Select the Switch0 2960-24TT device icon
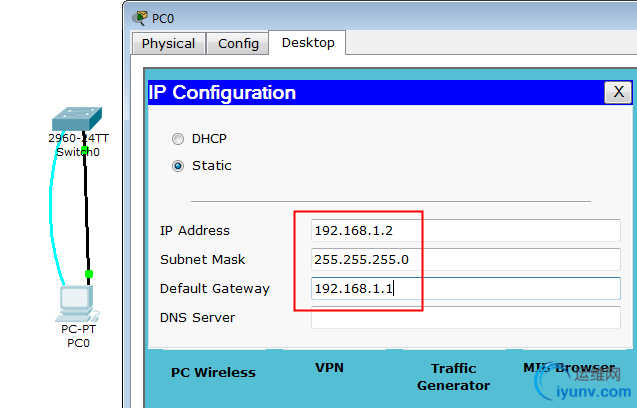This screenshot has width=637, height=408. [76, 119]
